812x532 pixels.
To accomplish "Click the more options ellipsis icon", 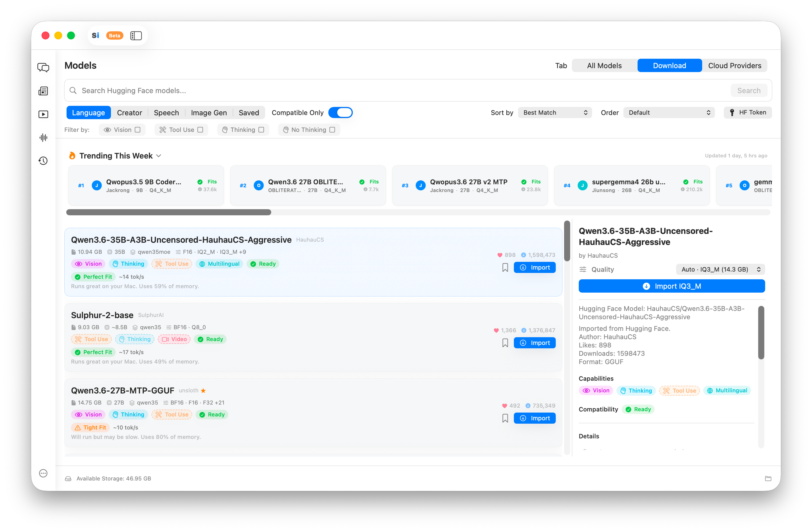I will 43,473.
